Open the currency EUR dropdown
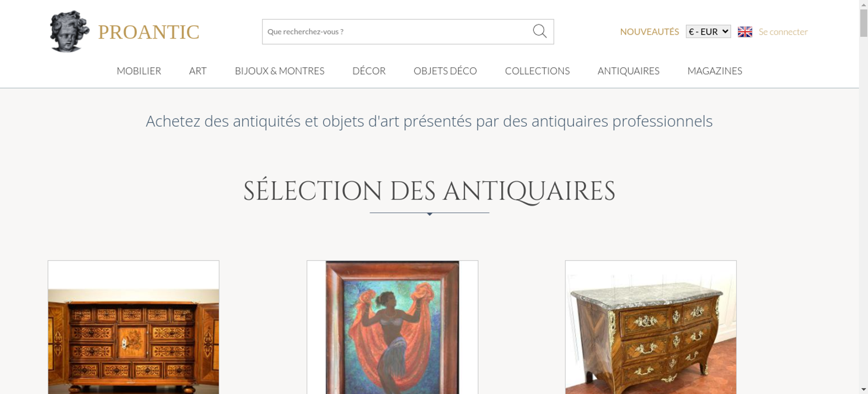This screenshot has height=394, width=868. 708,32
